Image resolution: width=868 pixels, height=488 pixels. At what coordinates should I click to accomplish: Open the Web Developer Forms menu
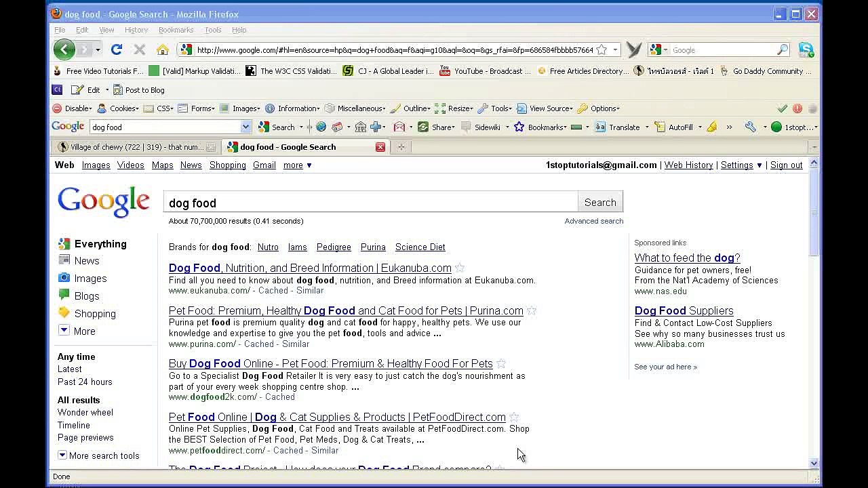197,108
